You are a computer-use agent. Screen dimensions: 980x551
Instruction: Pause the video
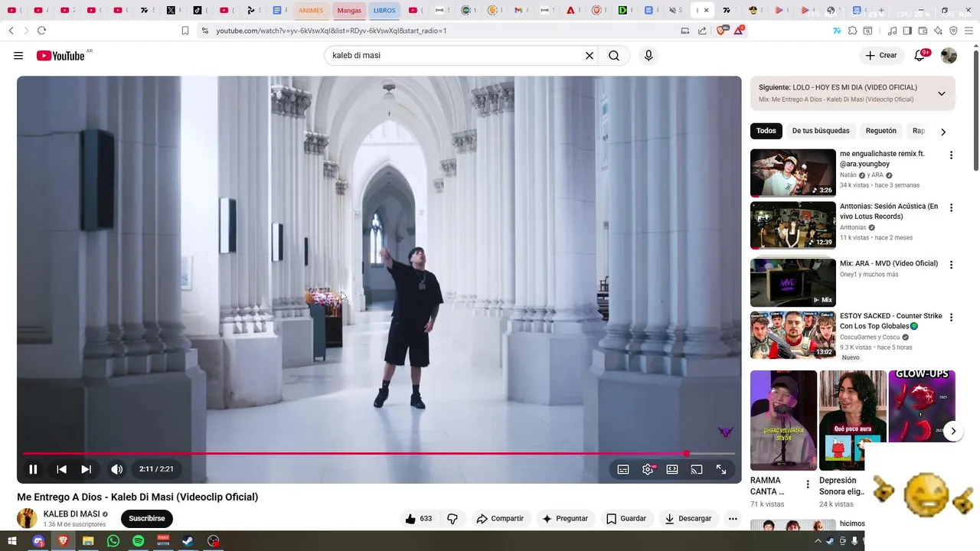[x=33, y=469]
